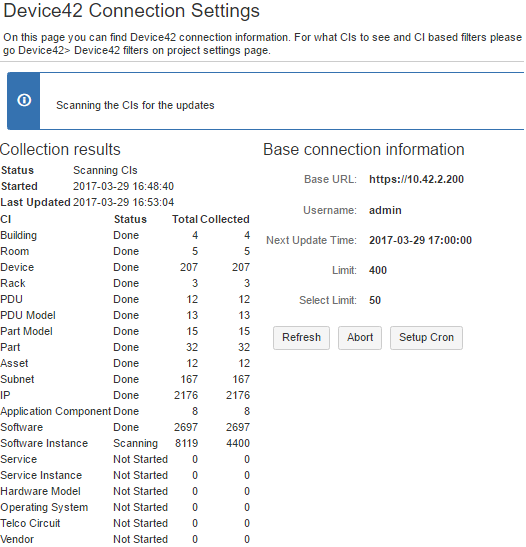Click the Device row label
This screenshot has height=547, width=526.
(17, 268)
